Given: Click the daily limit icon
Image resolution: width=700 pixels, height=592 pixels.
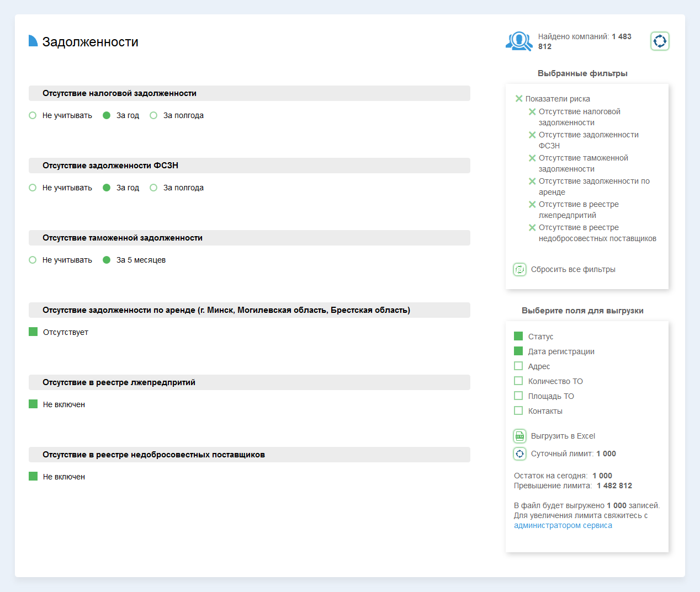Looking at the screenshot, I should [519, 454].
